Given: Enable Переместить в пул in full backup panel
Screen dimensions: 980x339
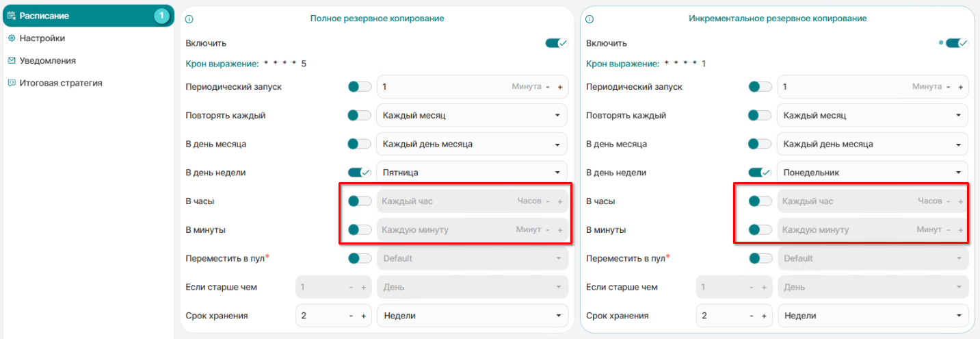Looking at the screenshot, I should 360,258.
